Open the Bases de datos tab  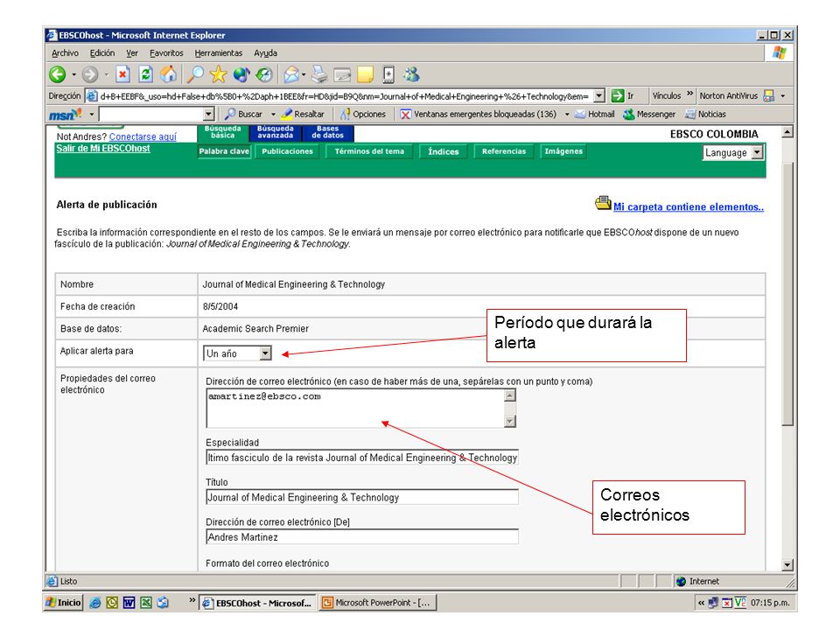point(328,133)
